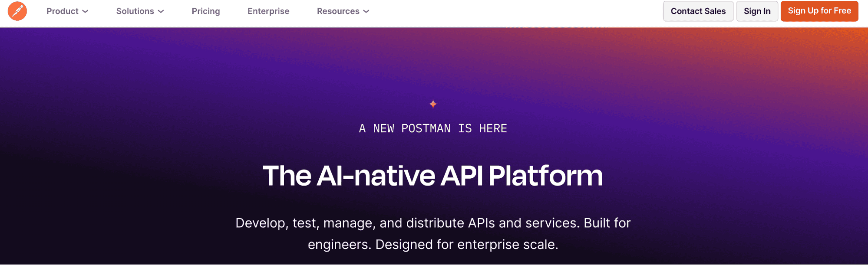Click the Postman logo icon
The image size is (868, 265).
pyautogui.click(x=17, y=11)
